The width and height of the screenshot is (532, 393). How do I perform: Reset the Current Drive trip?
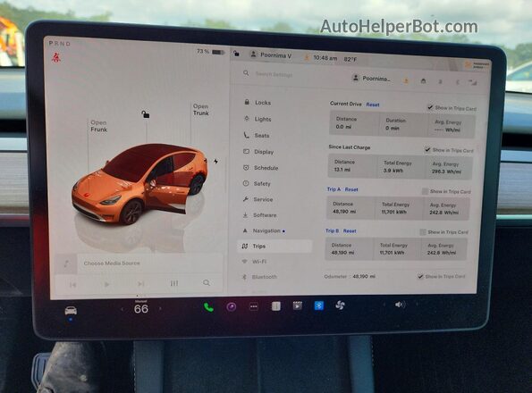(x=373, y=105)
